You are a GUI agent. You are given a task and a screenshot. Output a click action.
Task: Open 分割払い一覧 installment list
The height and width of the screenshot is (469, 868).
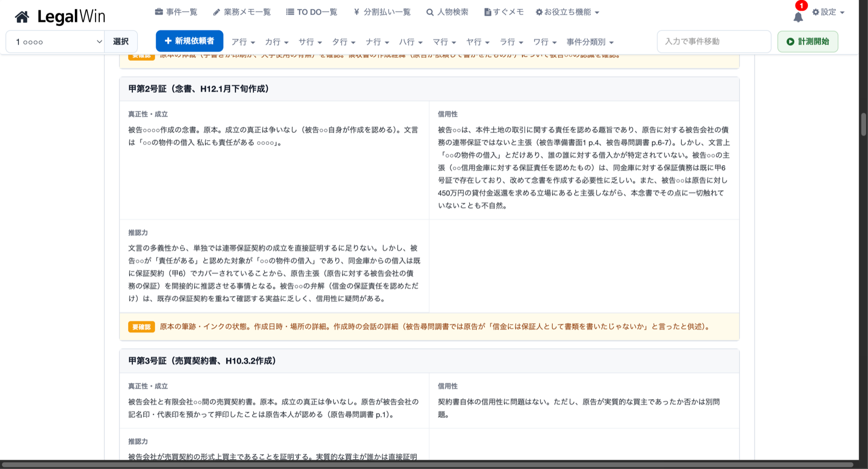coord(382,12)
